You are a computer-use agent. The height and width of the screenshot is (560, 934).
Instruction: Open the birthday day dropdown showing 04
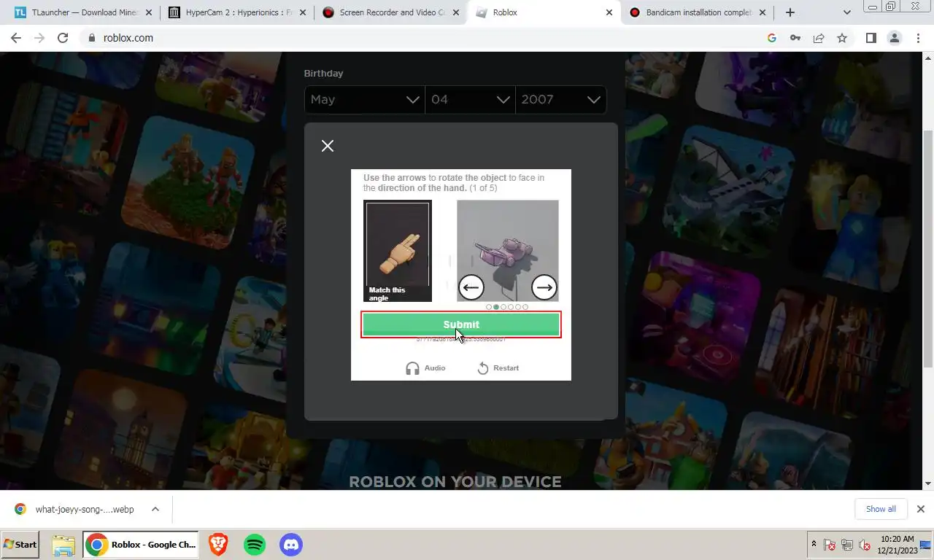(x=470, y=100)
